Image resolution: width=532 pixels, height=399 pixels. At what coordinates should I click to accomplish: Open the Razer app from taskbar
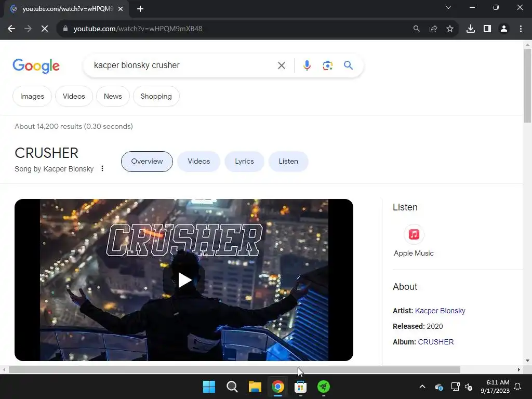[323, 387]
